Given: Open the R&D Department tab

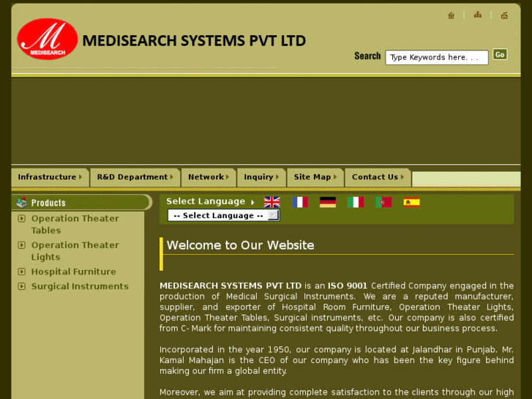Looking at the screenshot, I should click(x=135, y=177).
